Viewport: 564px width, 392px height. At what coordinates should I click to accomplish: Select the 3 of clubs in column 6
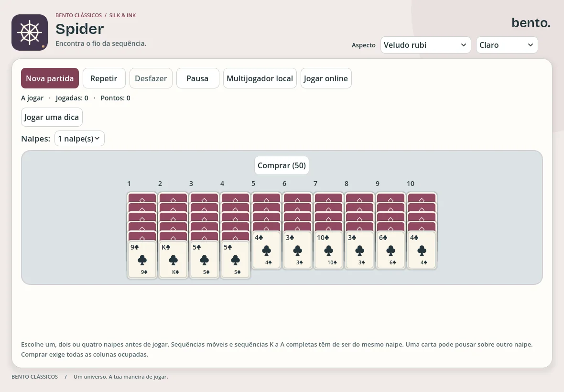(x=297, y=250)
